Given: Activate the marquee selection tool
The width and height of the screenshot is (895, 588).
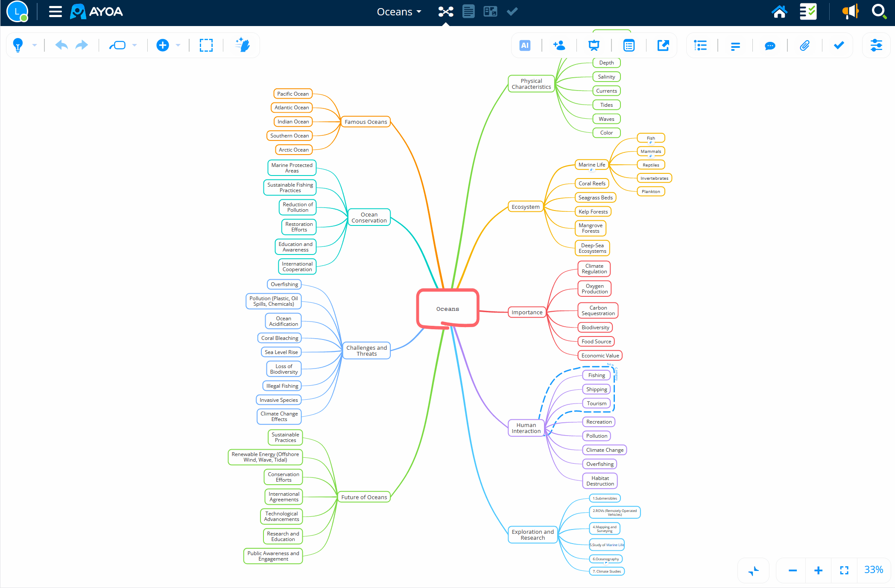Looking at the screenshot, I should [x=206, y=45].
